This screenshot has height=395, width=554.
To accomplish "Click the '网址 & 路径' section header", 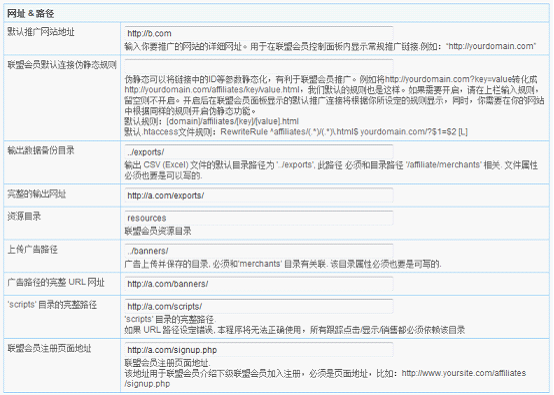I will tap(30, 13).
